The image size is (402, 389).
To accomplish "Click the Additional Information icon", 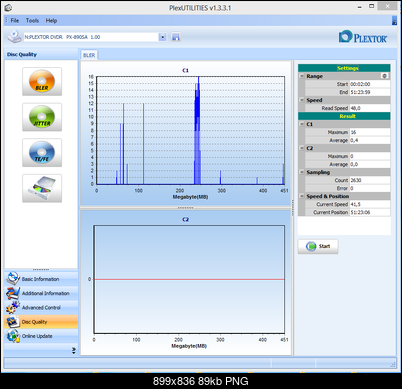I will pos(13,293).
